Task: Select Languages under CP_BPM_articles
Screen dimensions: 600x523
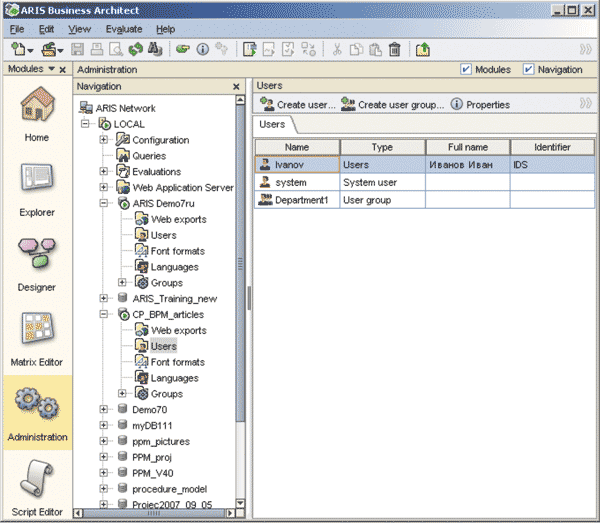Action: click(174, 378)
